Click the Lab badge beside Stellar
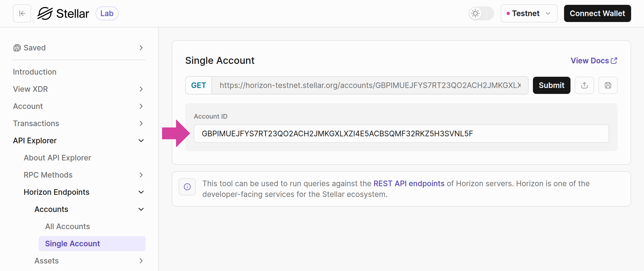This screenshot has height=271, width=644. (107, 13)
